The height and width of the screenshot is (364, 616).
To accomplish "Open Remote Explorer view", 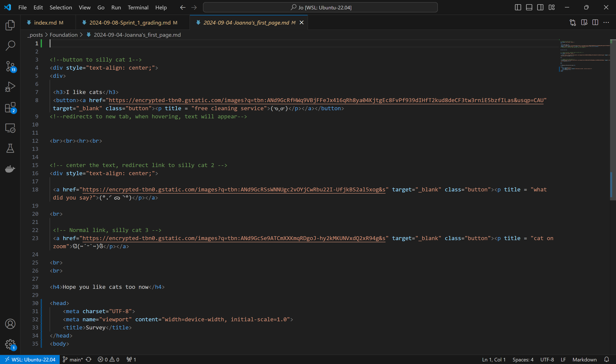I will 10,128.
